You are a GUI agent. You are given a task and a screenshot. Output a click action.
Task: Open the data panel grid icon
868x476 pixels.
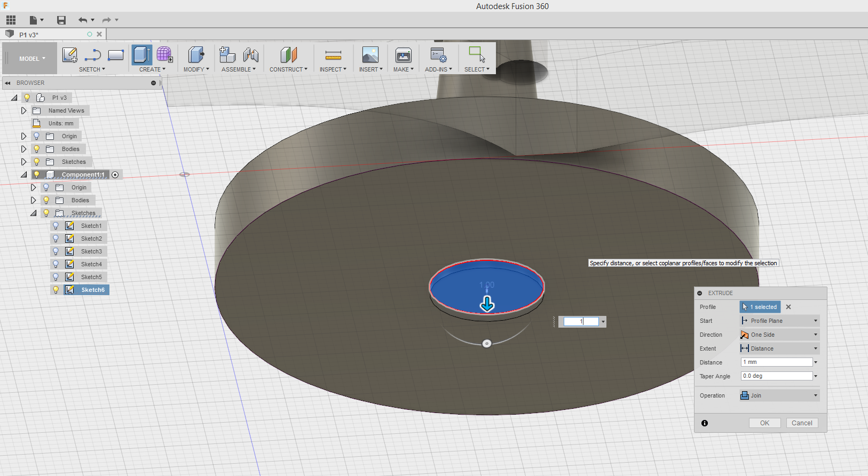point(11,20)
